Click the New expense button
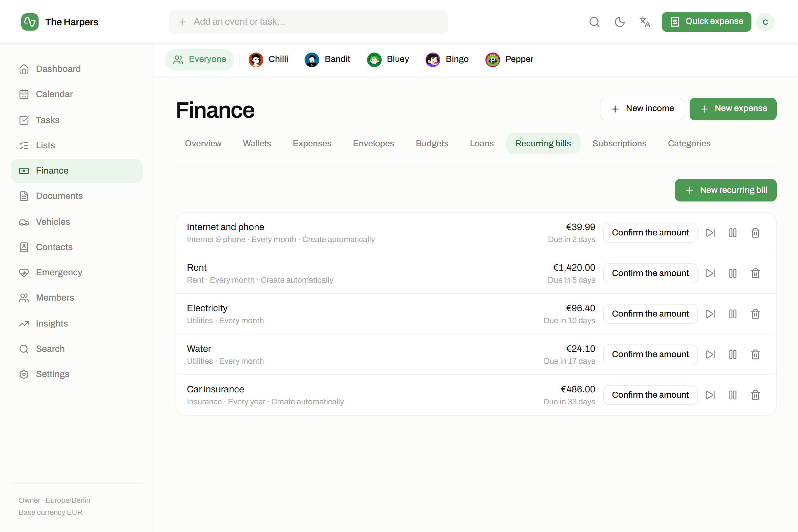 (x=733, y=109)
